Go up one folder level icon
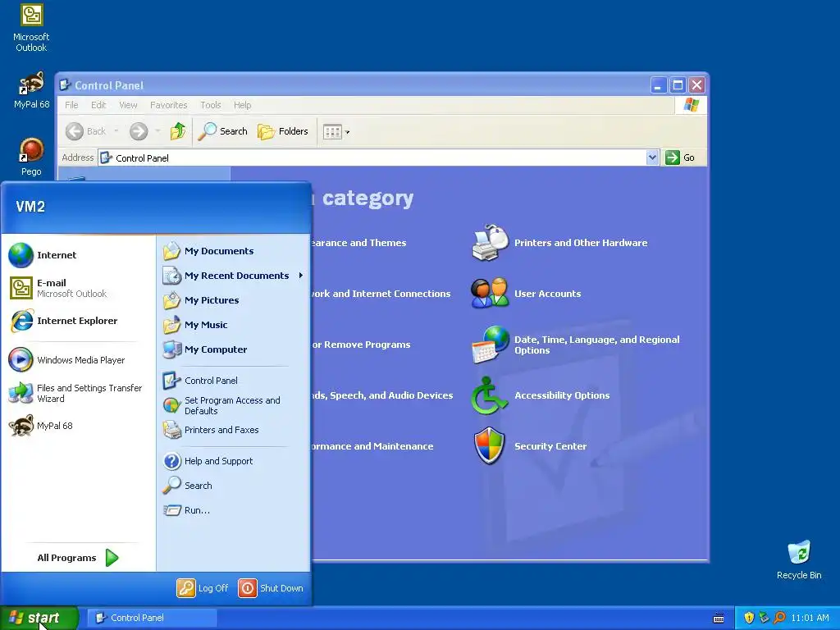 [178, 131]
